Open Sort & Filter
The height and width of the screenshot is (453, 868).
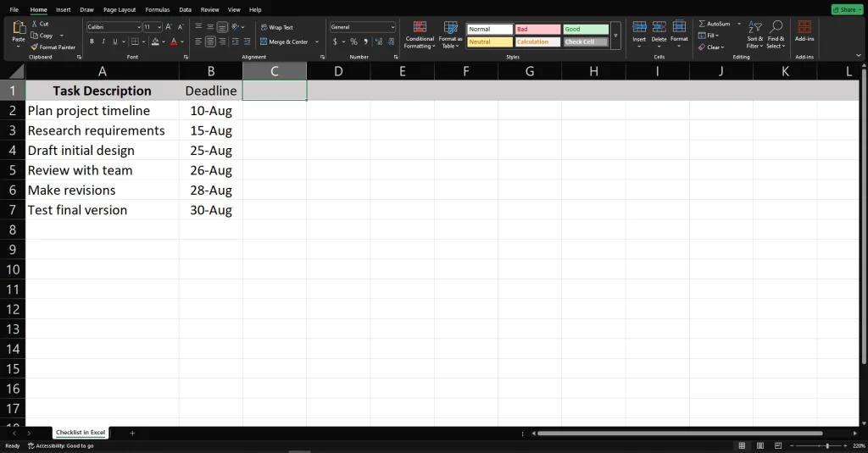click(x=755, y=35)
